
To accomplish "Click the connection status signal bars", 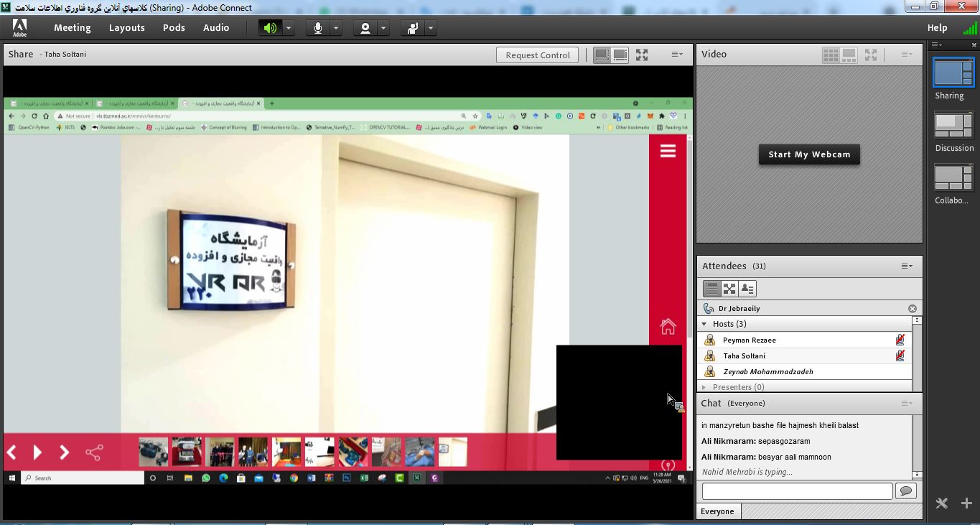I will (x=969, y=28).
